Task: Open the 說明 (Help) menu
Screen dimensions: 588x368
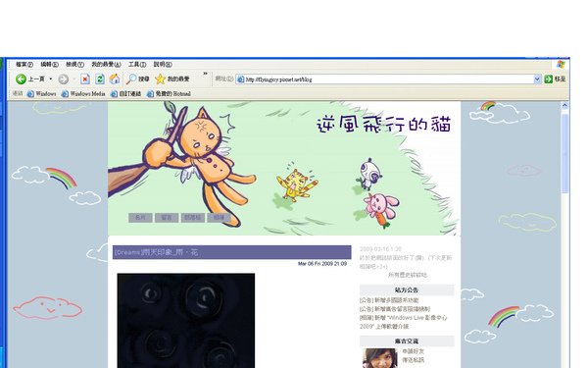Action: tap(163, 65)
